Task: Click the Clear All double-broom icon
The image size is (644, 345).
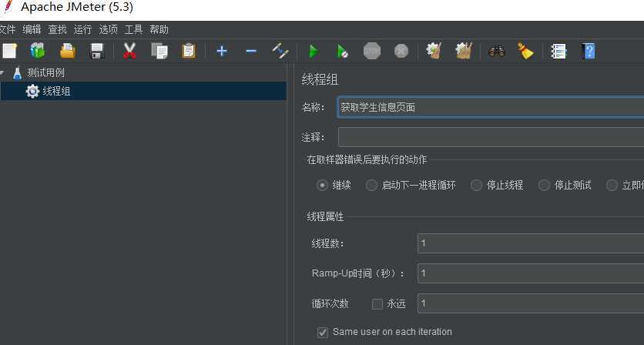Action: (x=464, y=52)
